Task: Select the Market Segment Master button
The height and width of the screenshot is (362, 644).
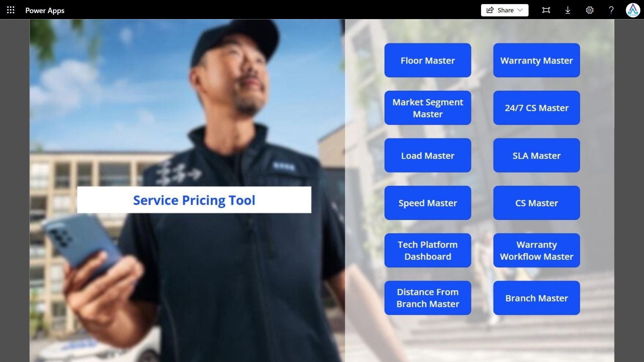Action: click(x=428, y=108)
